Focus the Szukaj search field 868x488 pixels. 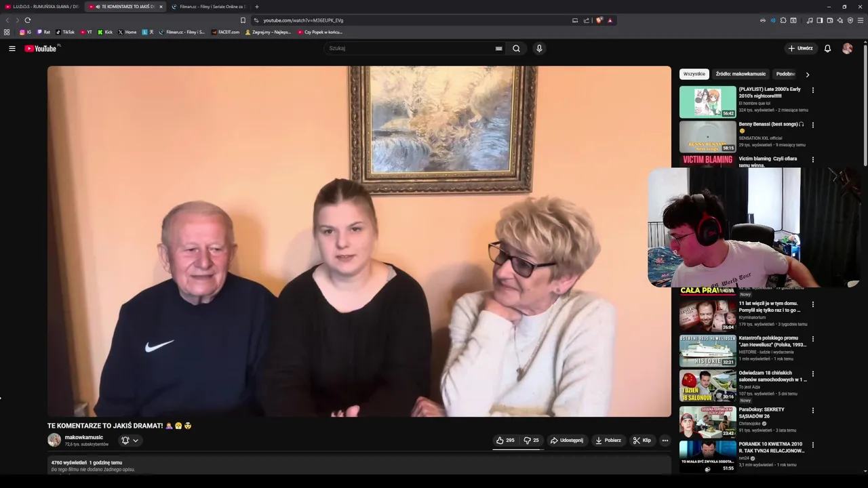pos(410,48)
